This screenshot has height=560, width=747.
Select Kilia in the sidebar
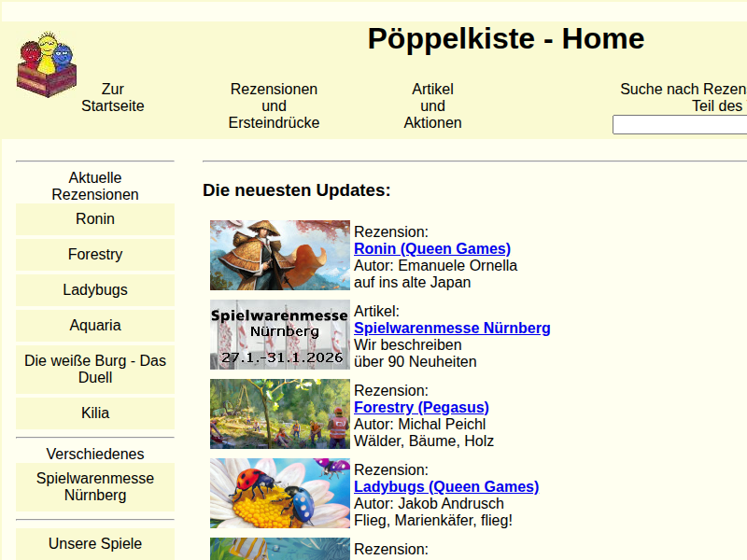(x=95, y=413)
